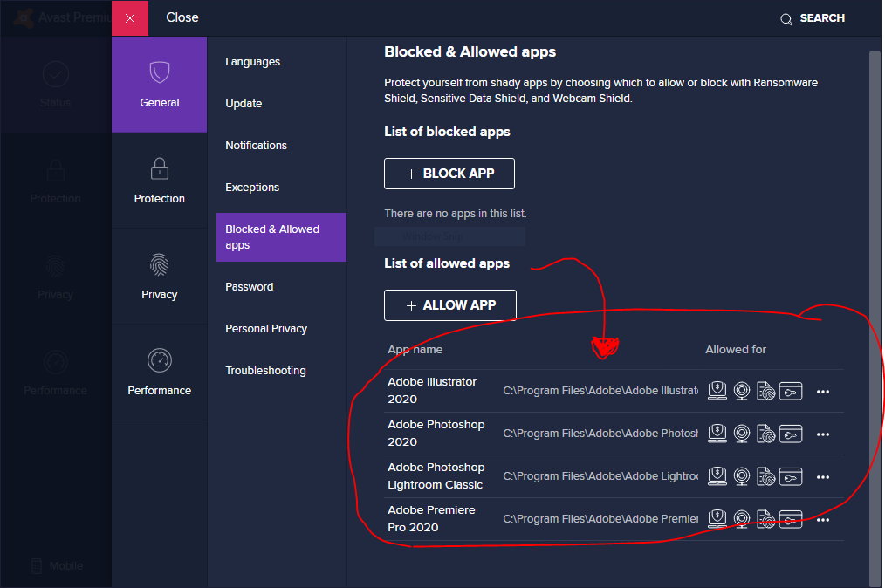
Task: Click Status checkmark icon in dimmed main window
Action: pyautogui.click(x=55, y=74)
